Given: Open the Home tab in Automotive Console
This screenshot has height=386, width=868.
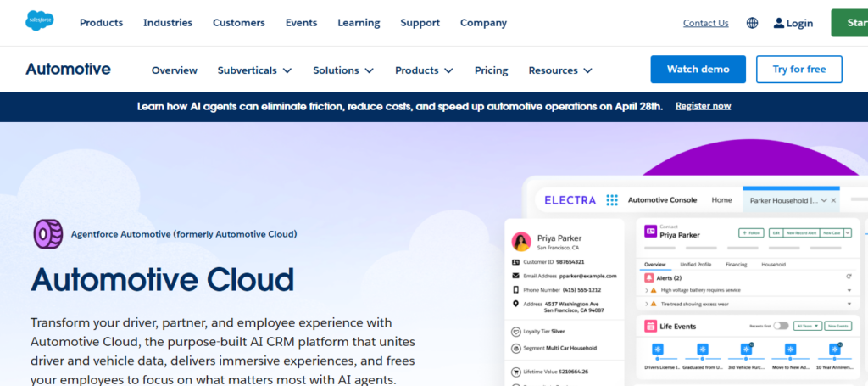Looking at the screenshot, I should click(721, 200).
